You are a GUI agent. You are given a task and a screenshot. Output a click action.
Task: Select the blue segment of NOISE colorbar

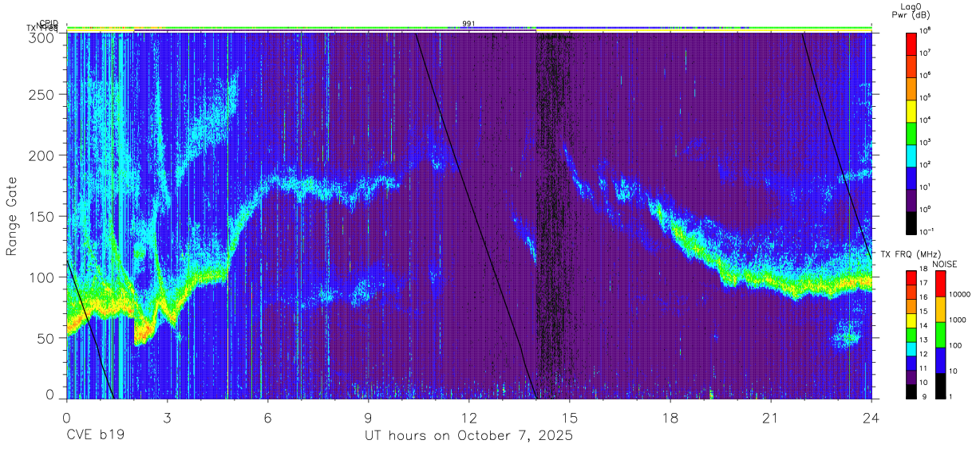[939, 360]
